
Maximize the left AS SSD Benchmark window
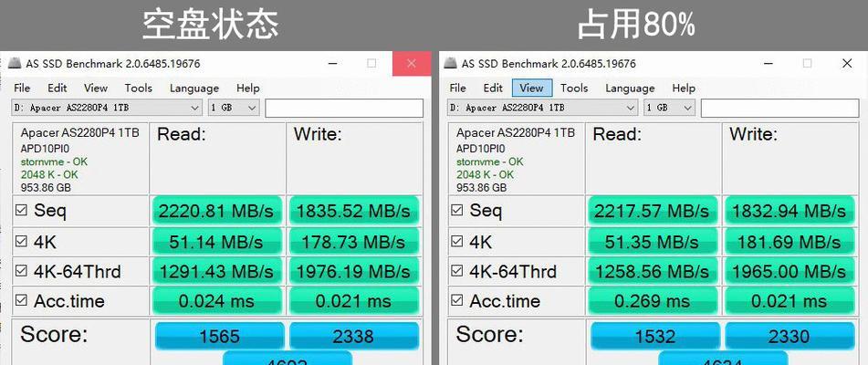(x=371, y=64)
